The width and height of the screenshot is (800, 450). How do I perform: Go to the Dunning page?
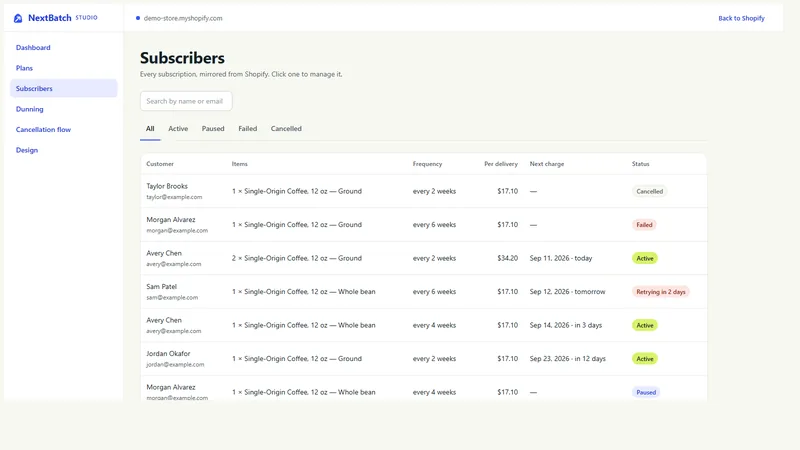tap(30, 109)
